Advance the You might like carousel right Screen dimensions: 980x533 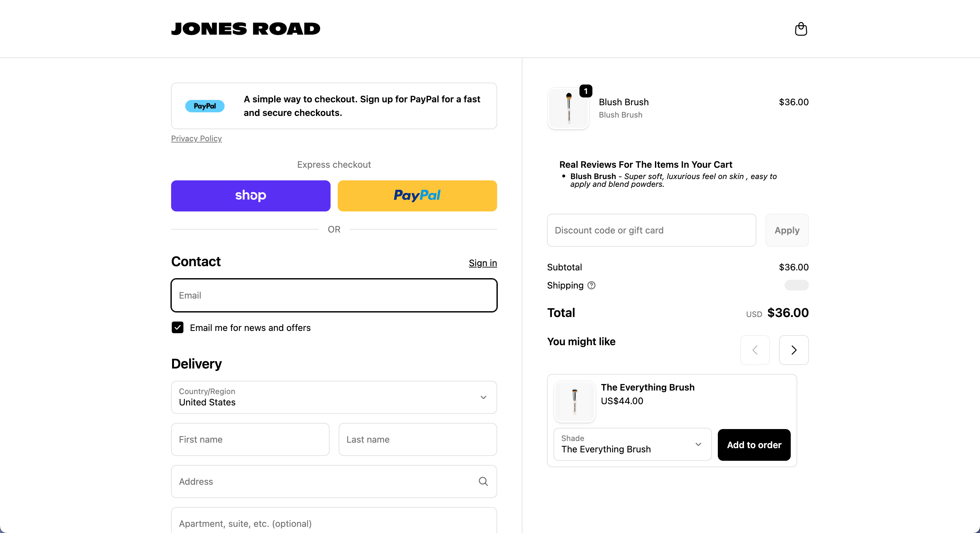click(794, 350)
